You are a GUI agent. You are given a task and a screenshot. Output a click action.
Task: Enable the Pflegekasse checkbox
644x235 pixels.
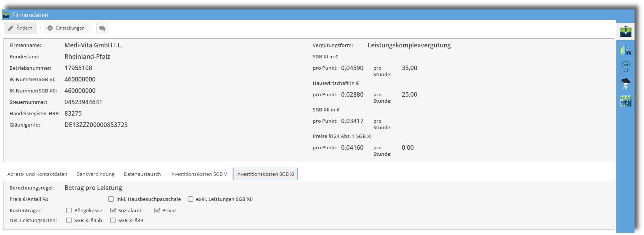pos(69,210)
